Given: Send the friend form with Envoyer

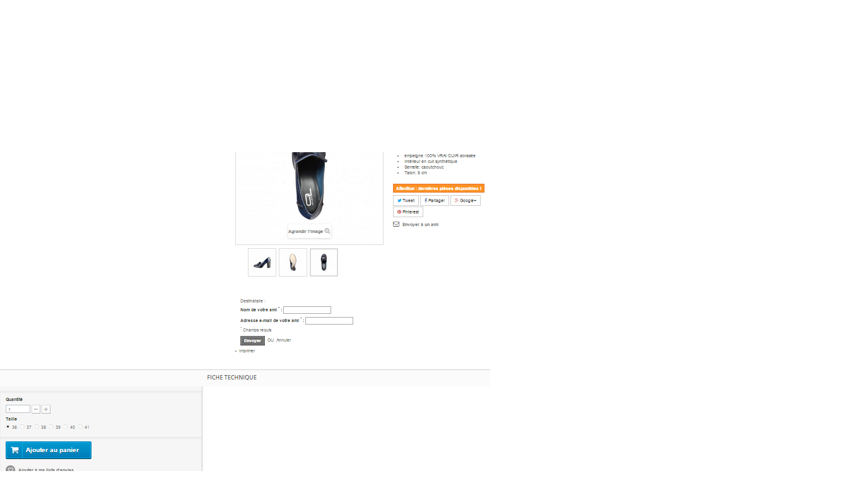Looking at the screenshot, I should coord(252,340).
